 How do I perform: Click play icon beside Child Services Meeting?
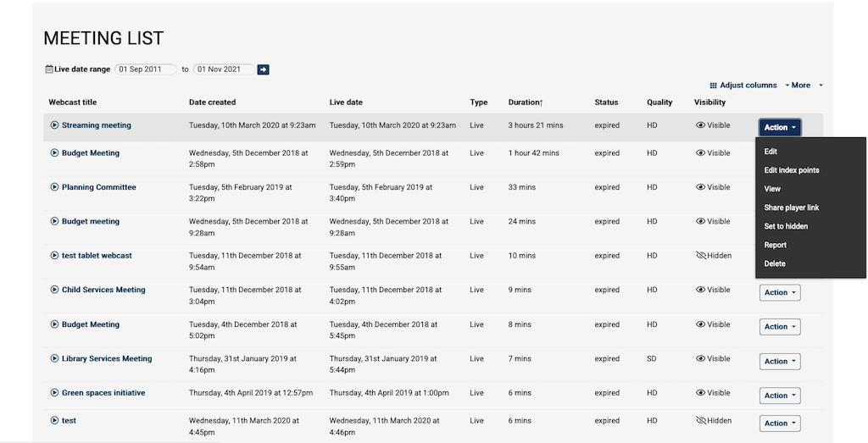pyautogui.click(x=54, y=289)
